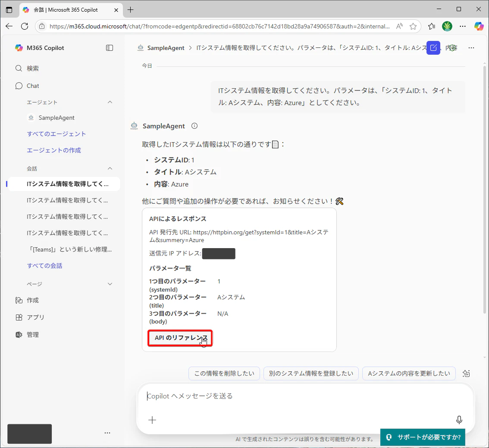Open すべてのエージェント link

point(56,134)
